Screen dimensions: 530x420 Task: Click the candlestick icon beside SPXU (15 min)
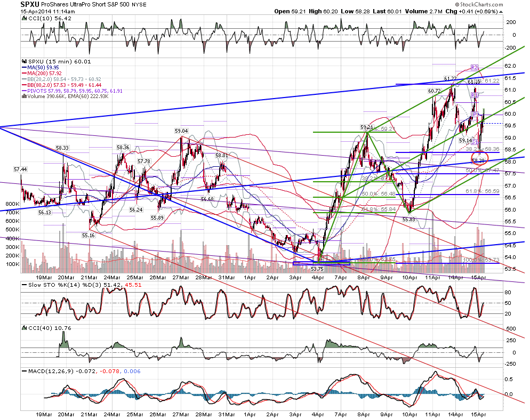tap(24, 61)
